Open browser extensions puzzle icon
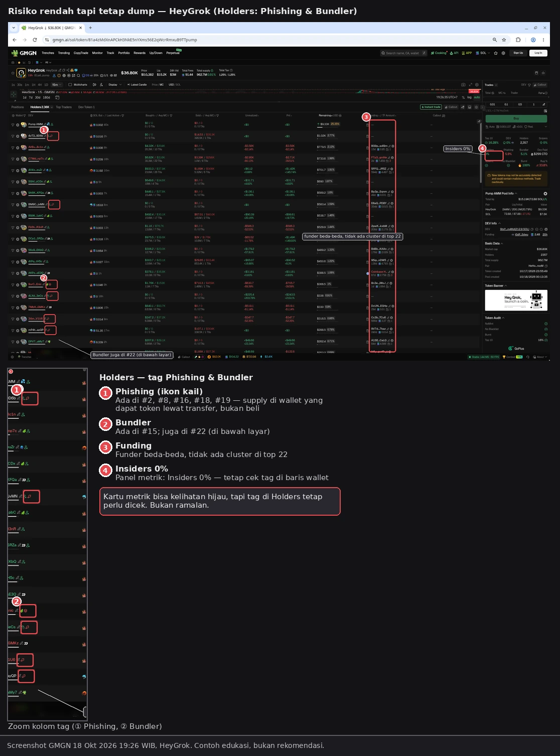The image size is (560, 756). 518,40
